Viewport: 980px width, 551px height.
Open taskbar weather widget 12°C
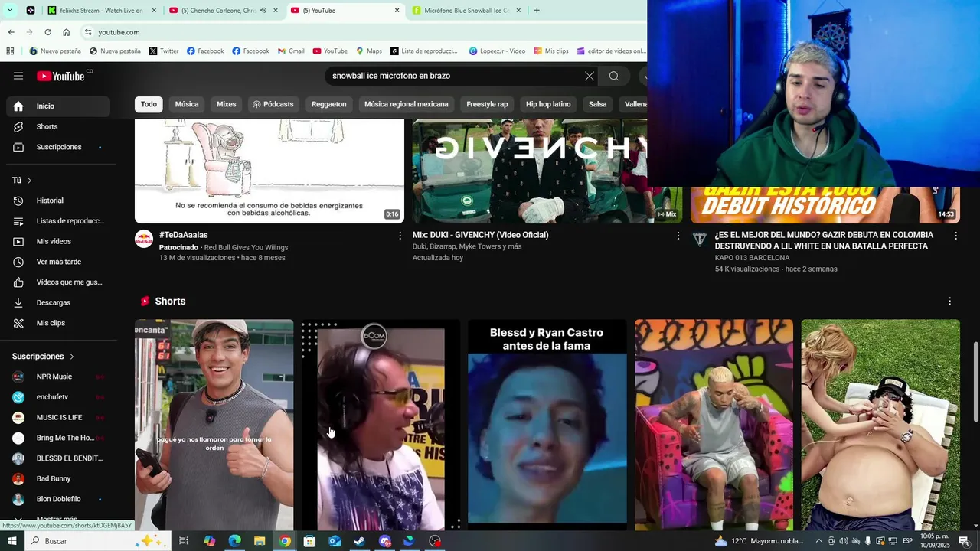[759, 541]
